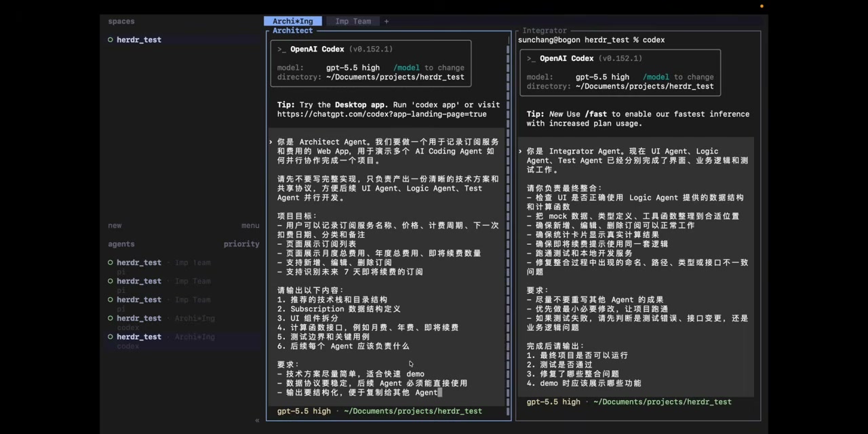This screenshot has width=868, height=434.
Task: Open the sidebar 'menu' button
Action: [250, 226]
